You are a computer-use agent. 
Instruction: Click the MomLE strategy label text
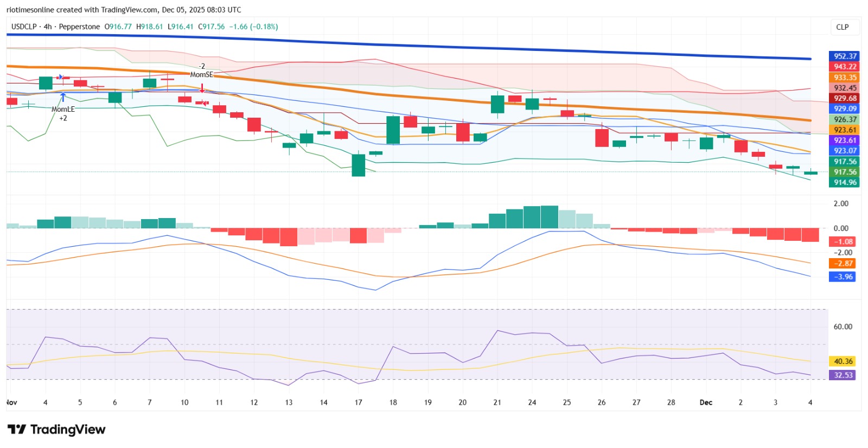tap(63, 109)
